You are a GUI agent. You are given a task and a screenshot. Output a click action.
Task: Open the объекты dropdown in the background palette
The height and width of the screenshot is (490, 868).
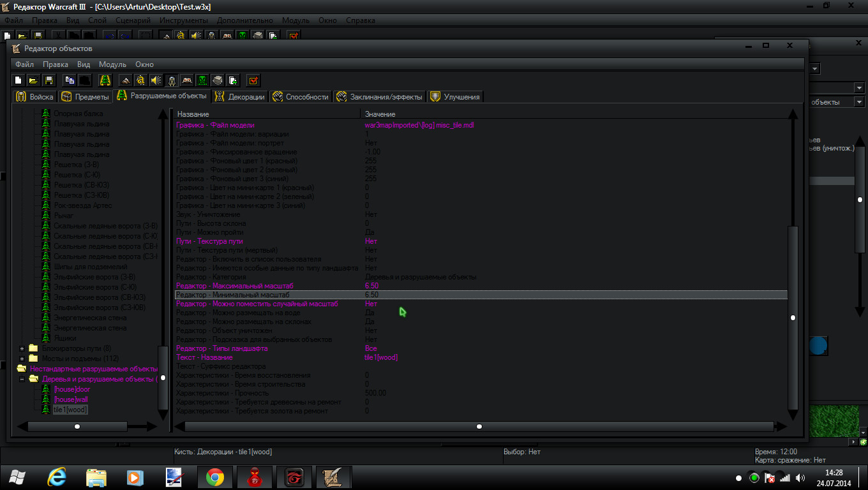(x=859, y=102)
